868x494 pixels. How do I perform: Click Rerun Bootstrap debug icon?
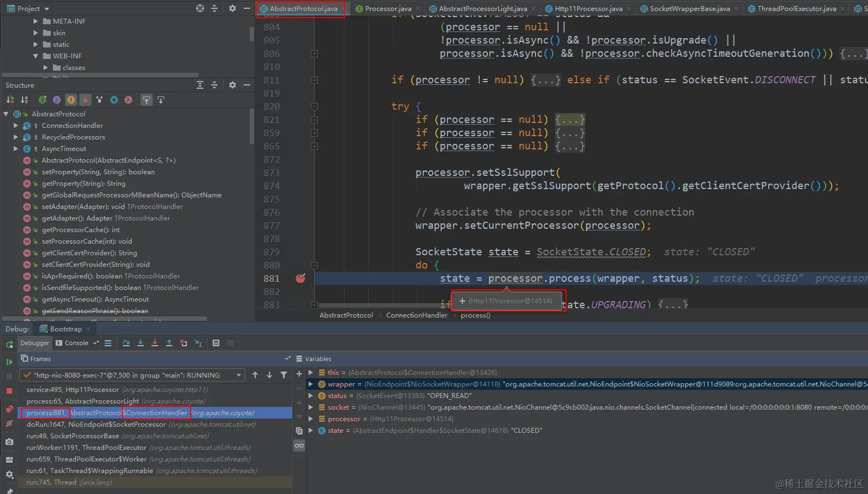(x=9, y=344)
